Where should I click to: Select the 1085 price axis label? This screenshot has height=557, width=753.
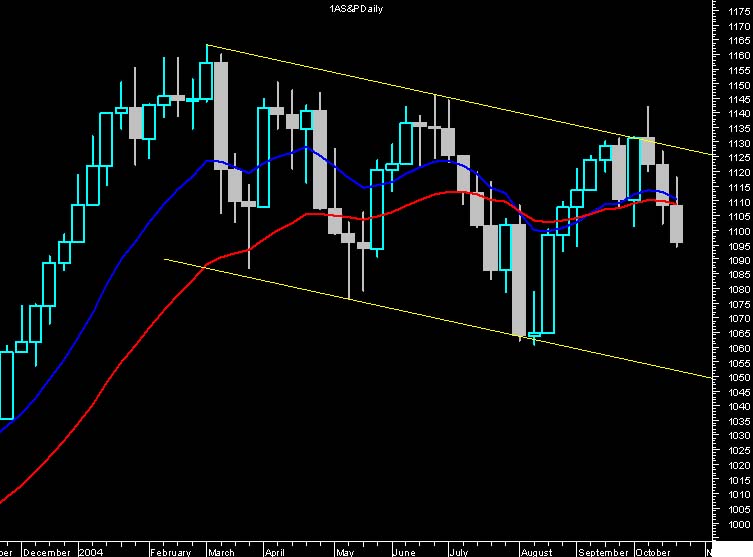[739, 275]
